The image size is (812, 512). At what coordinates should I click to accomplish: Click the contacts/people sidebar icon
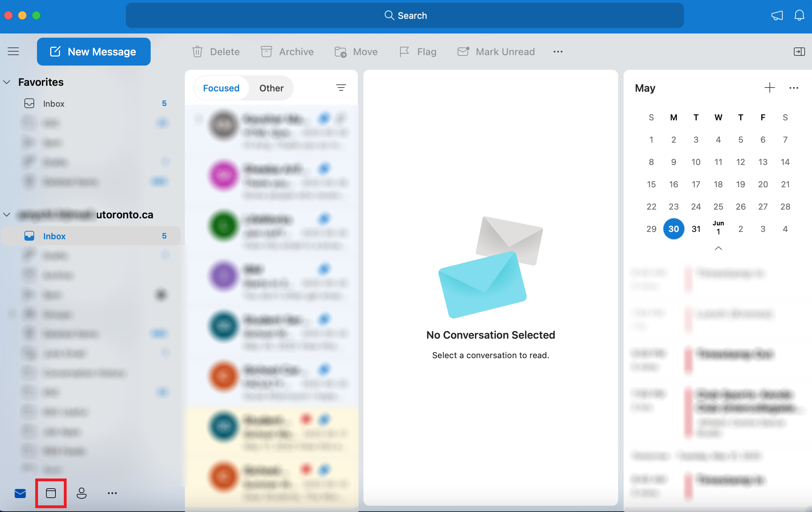point(81,493)
